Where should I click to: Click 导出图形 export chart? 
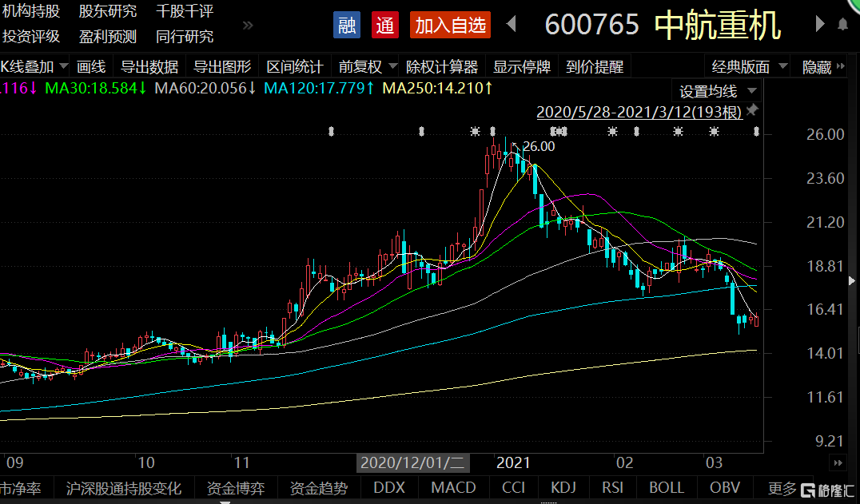click(x=222, y=67)
